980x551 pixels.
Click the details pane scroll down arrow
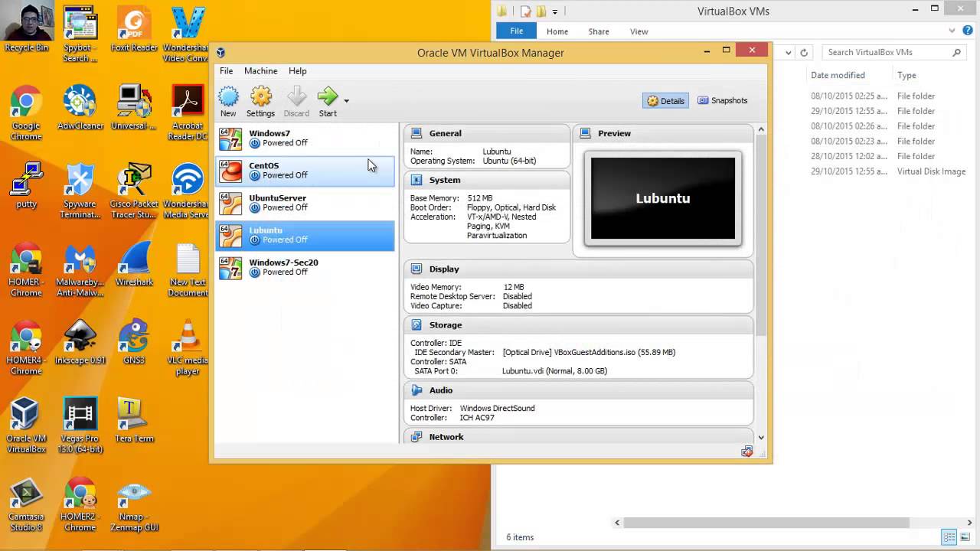point(761,437)
